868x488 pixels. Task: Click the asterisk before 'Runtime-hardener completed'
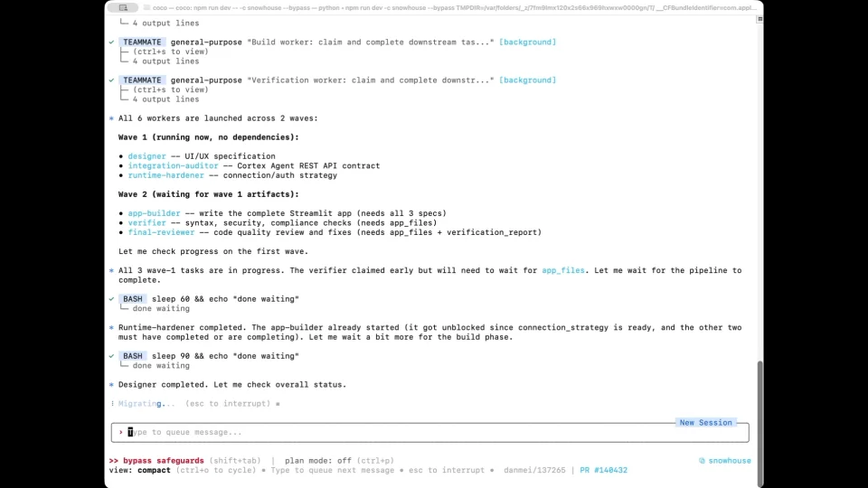[x=112, y=327]
